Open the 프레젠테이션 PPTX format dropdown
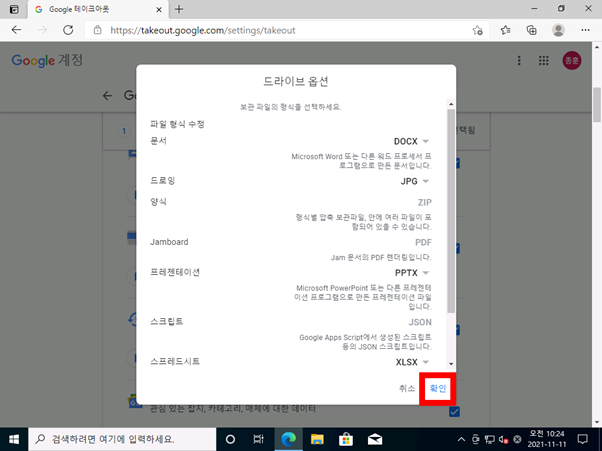Viewport: 602px width, 451px height. (412, 273)
